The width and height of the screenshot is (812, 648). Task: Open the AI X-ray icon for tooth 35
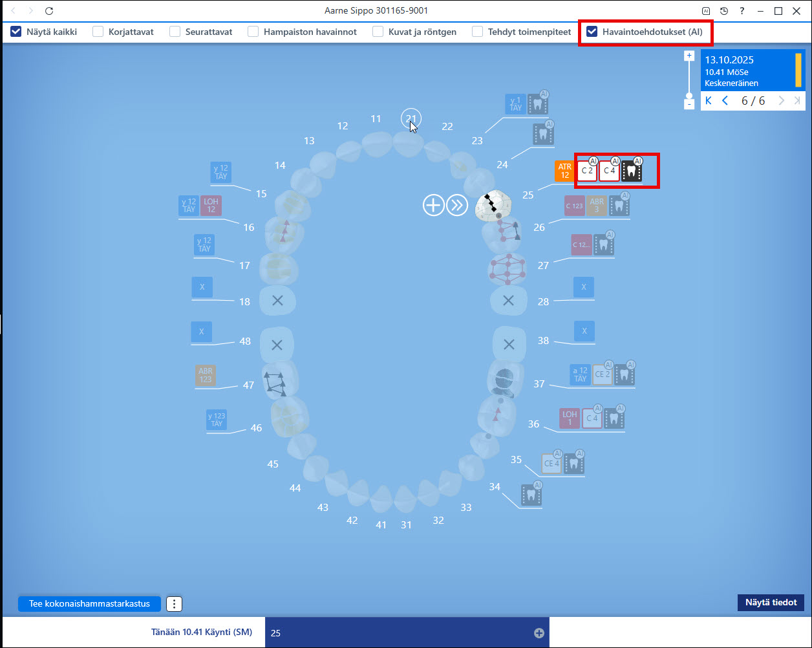[573, 464]
